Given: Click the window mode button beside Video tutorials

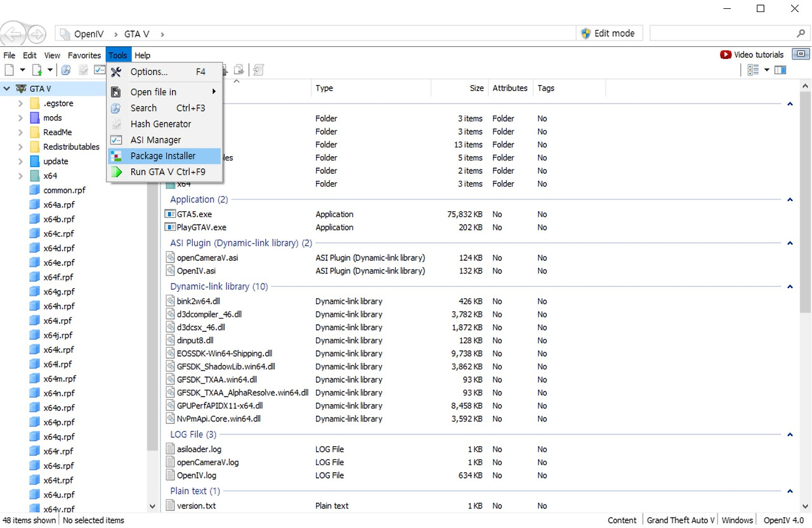Looking at the screenshot, I should [x=802, y=54].
